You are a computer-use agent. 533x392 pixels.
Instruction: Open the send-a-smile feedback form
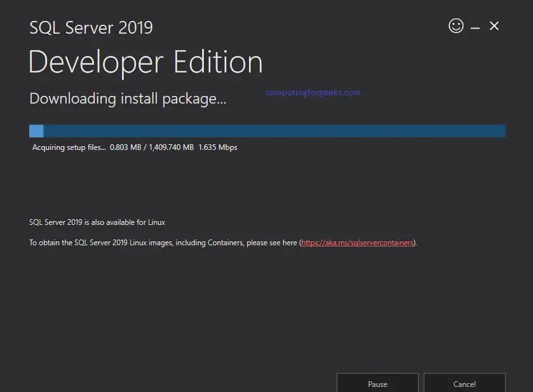pos(455,25)
